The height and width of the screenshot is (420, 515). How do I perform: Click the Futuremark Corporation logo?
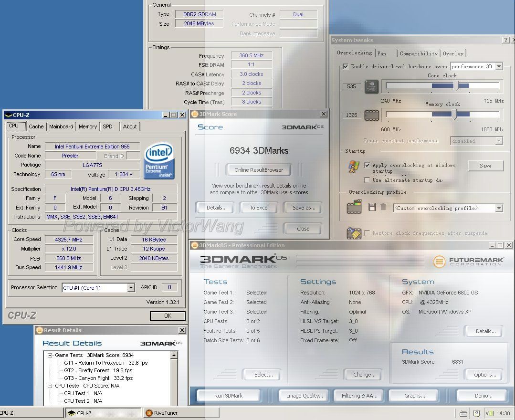[468, 262]
